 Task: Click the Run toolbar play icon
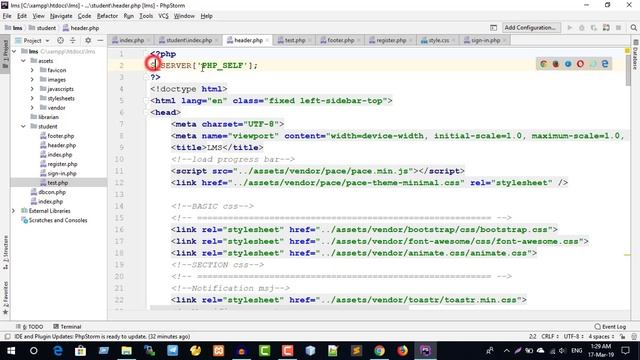570,28
